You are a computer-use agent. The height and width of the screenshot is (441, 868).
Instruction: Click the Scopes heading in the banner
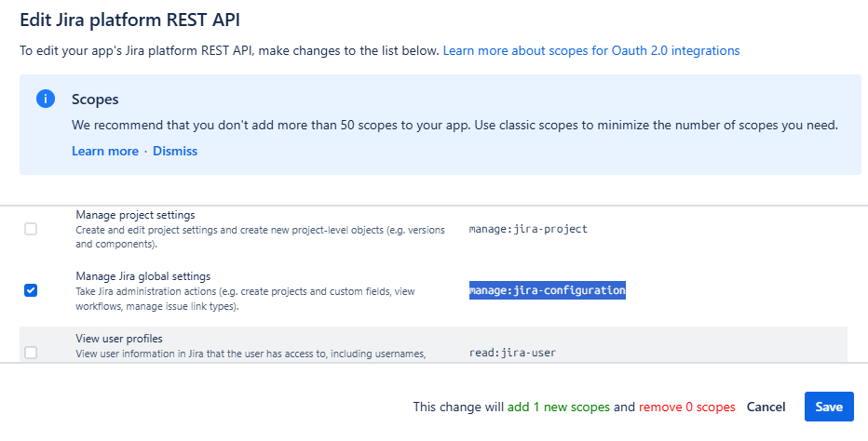pos(95,100)
